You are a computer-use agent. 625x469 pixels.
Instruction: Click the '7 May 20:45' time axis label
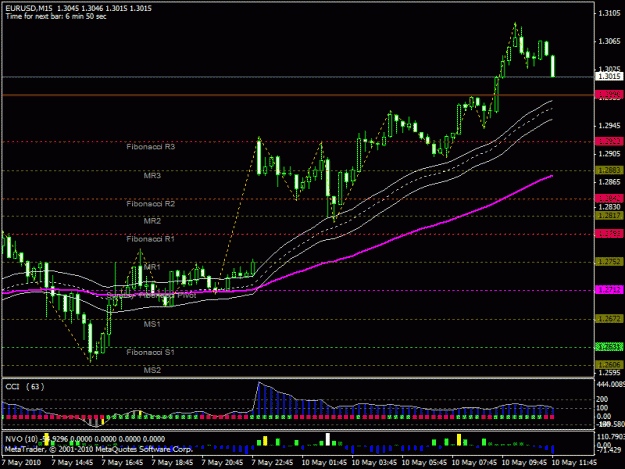pyautogui.click(x=222, y=463)
